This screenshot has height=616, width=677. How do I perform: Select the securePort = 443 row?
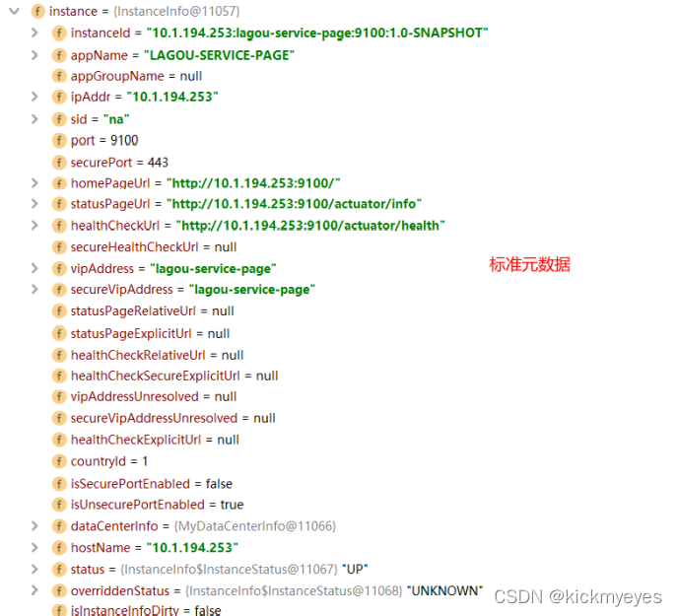point(110,163)
